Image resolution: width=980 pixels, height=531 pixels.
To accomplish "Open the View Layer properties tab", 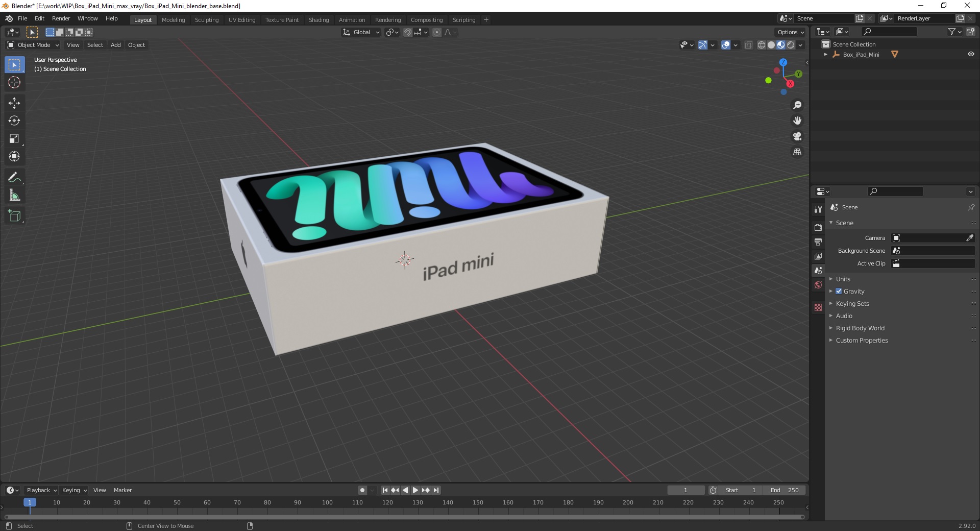I will [818, 256].
